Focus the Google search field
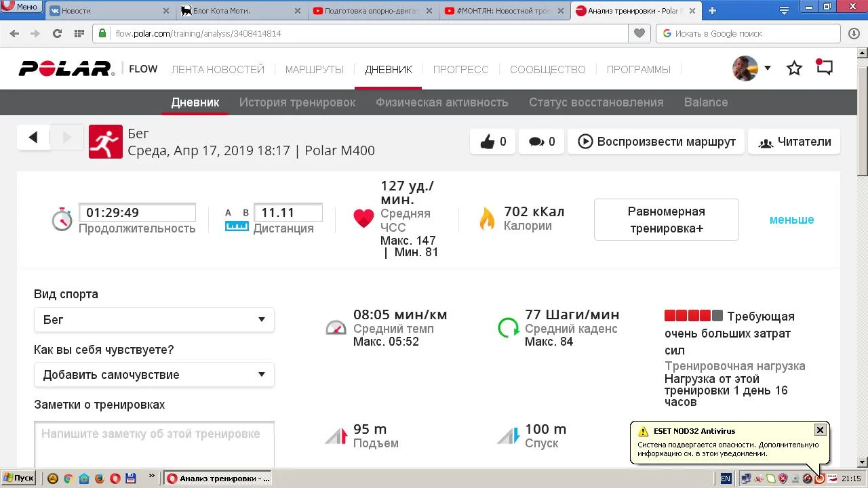 (x=749, y=33)
